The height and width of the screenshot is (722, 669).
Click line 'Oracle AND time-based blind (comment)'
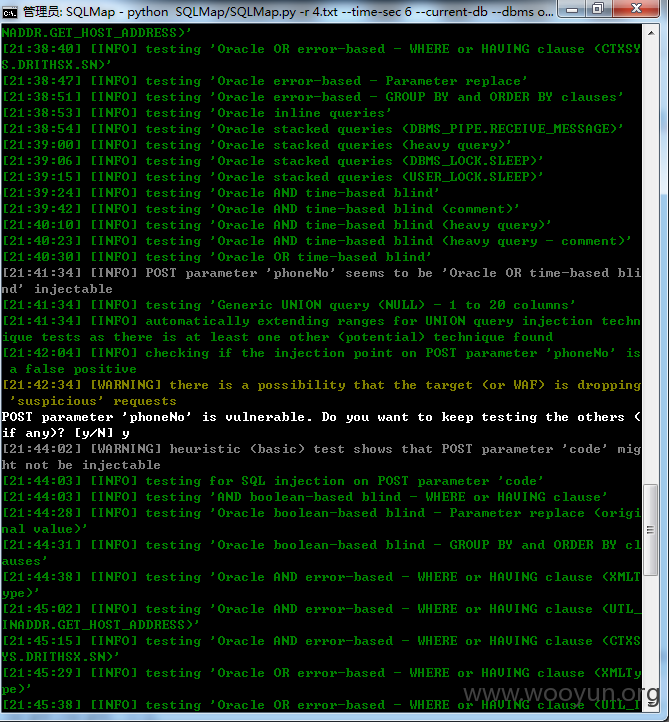coord(261,209)
